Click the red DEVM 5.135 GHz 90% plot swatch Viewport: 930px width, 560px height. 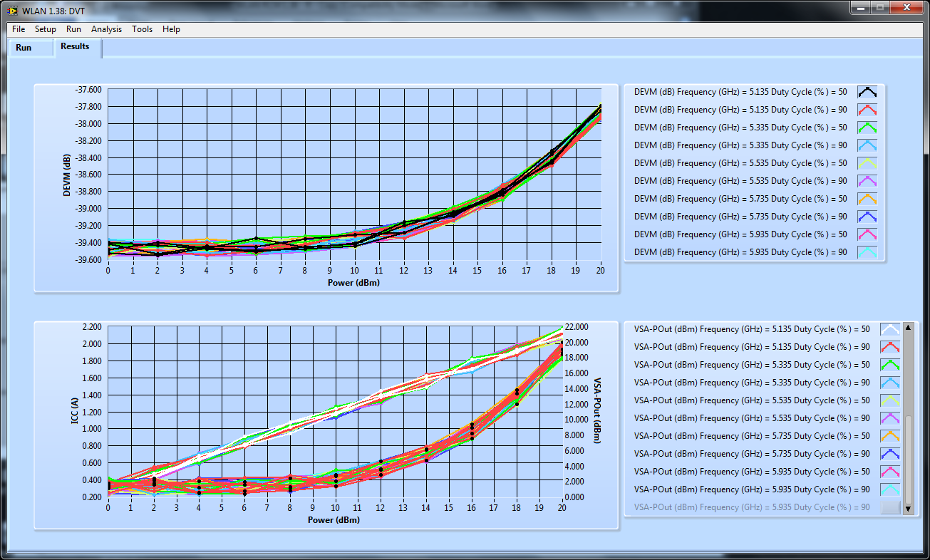[867, 110]
